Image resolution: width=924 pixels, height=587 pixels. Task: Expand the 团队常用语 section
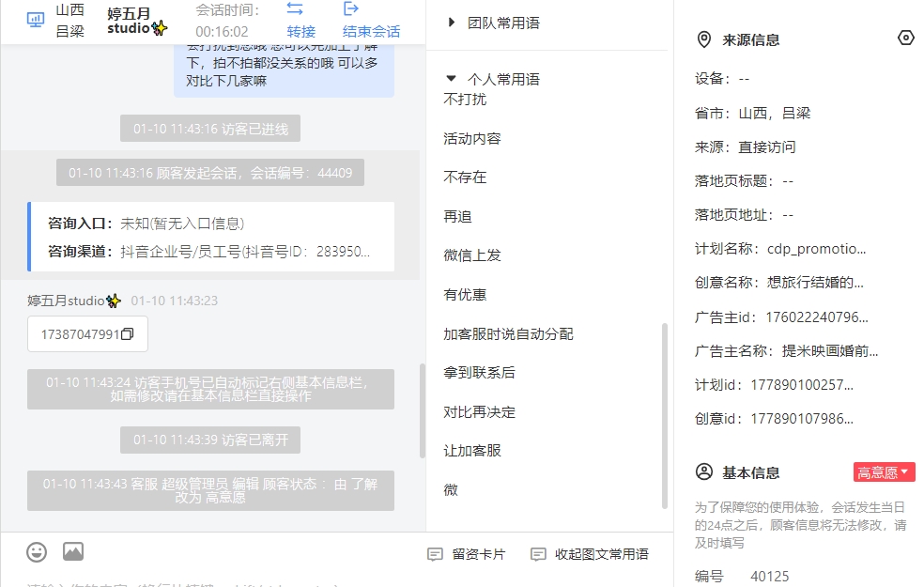[x=452, y=23]
